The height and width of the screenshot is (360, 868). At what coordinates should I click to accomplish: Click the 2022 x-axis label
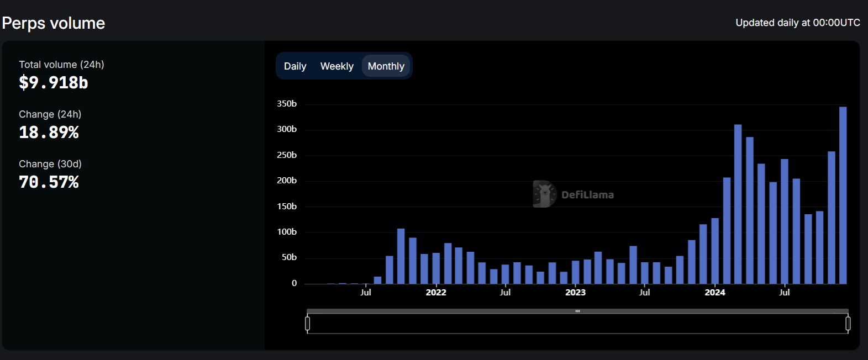(436, 293)
